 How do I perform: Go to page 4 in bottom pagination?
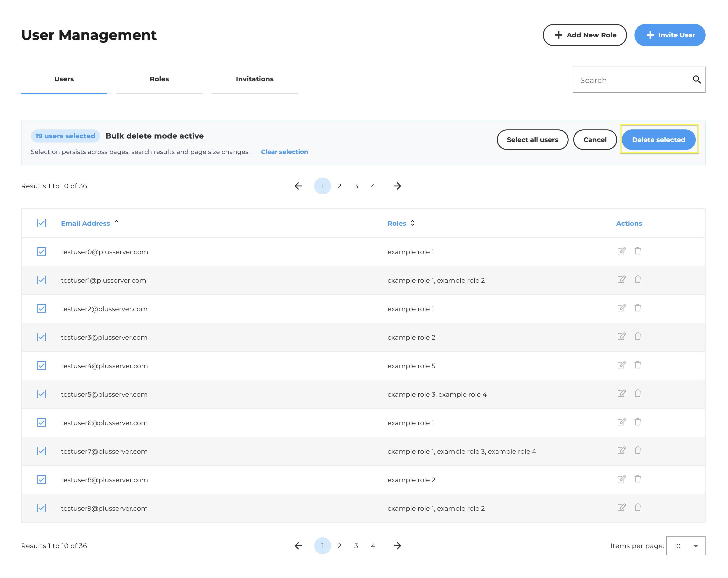click(373, 546)
